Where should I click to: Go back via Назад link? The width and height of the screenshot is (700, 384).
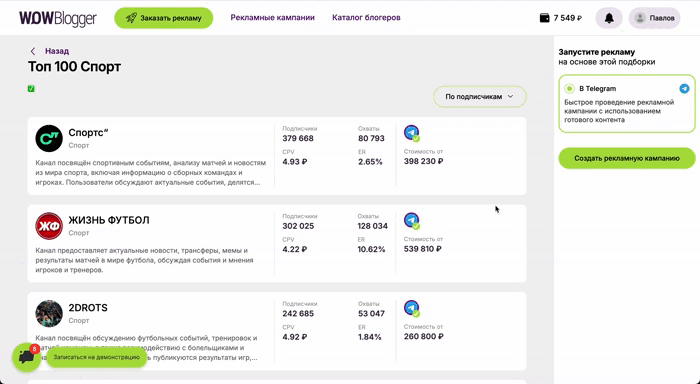pyautogui.click(x=50, y=51)
